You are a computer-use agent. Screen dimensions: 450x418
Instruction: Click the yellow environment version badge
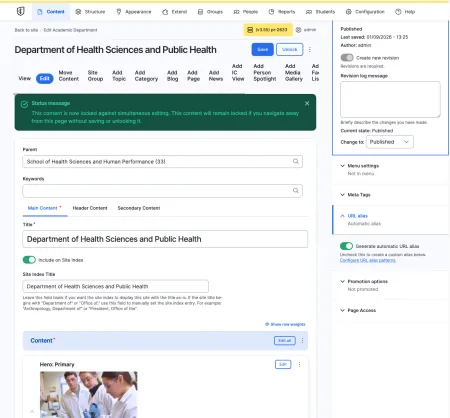(x=268, y=30)
